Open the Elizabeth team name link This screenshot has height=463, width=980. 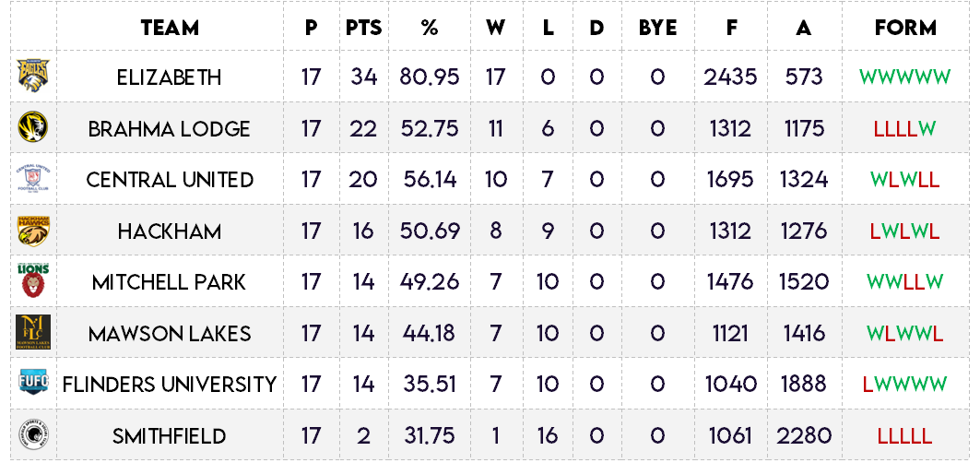click(x=170, y=77)
